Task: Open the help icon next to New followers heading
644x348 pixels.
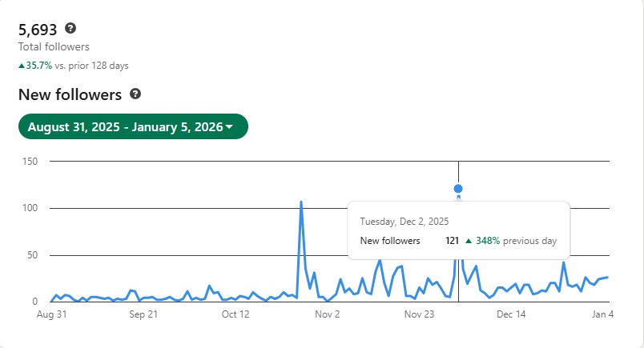Action: 135,94
